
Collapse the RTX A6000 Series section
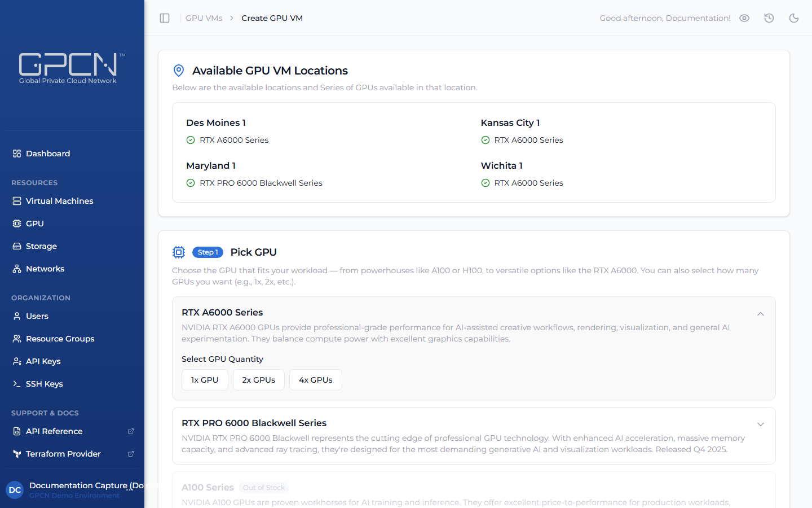pos(761,314)
